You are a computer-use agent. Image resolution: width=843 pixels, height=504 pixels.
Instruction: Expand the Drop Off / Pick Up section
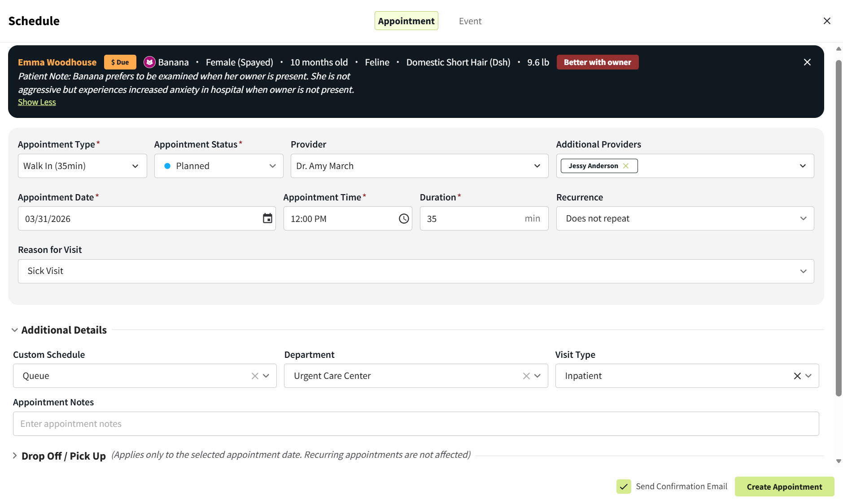tap(15, 456)
